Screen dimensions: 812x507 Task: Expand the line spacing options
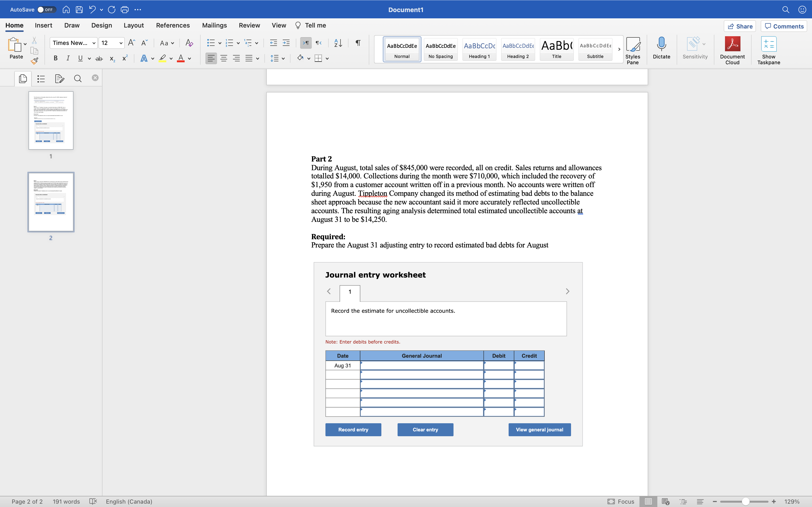283,58
